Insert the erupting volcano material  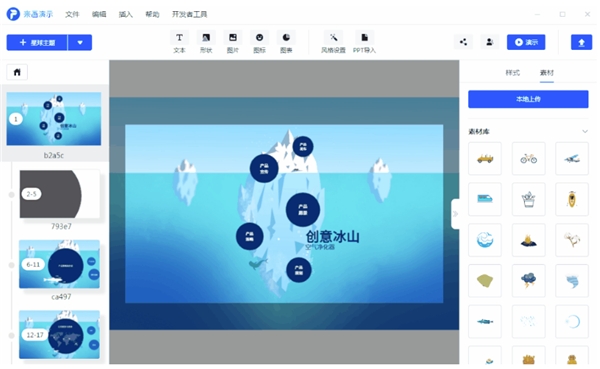[x=528, y=240]
